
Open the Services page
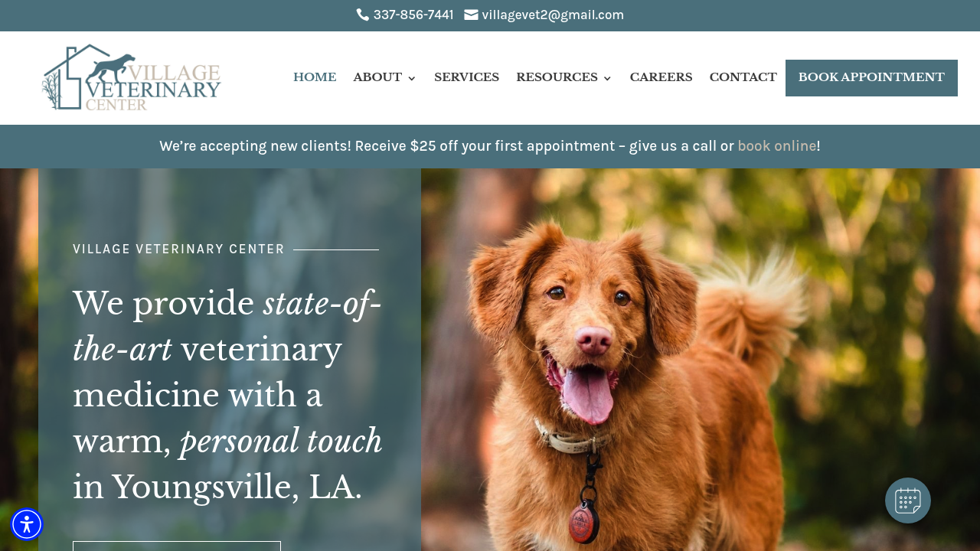466,77
